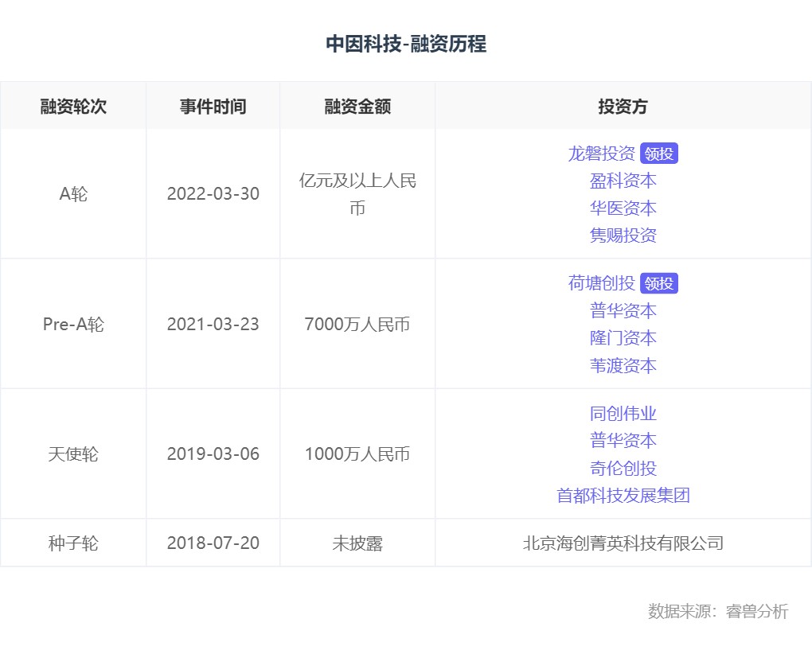Click the 苇渡资本 link
The image size is (812, 654).
point(623,365)
